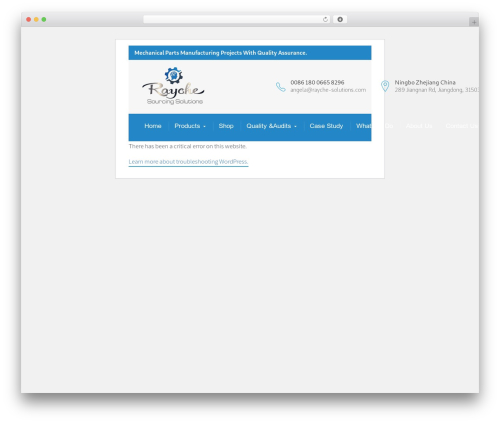Viewport: 500px width, 423px height.
Task: Click the red close window button
Action: (29, 20)
